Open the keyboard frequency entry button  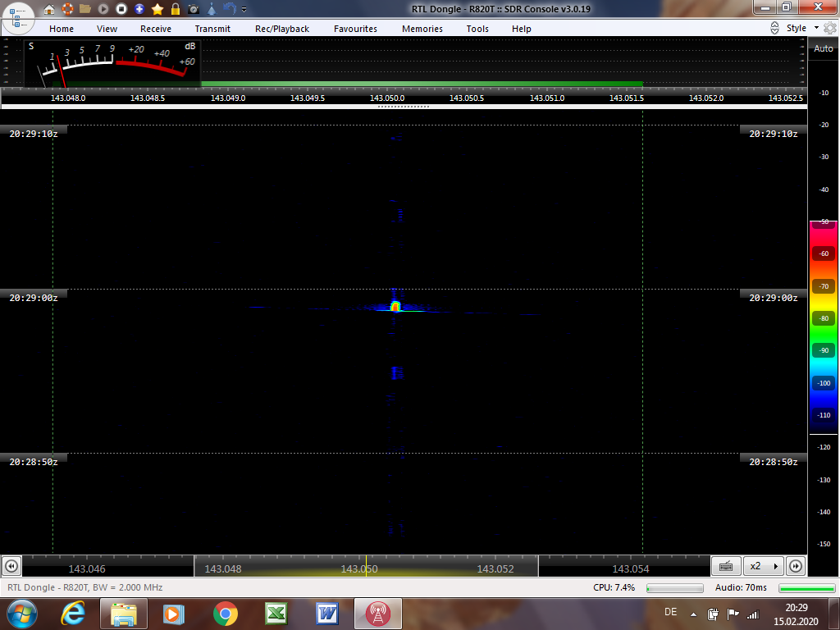(x=726, y=566)
